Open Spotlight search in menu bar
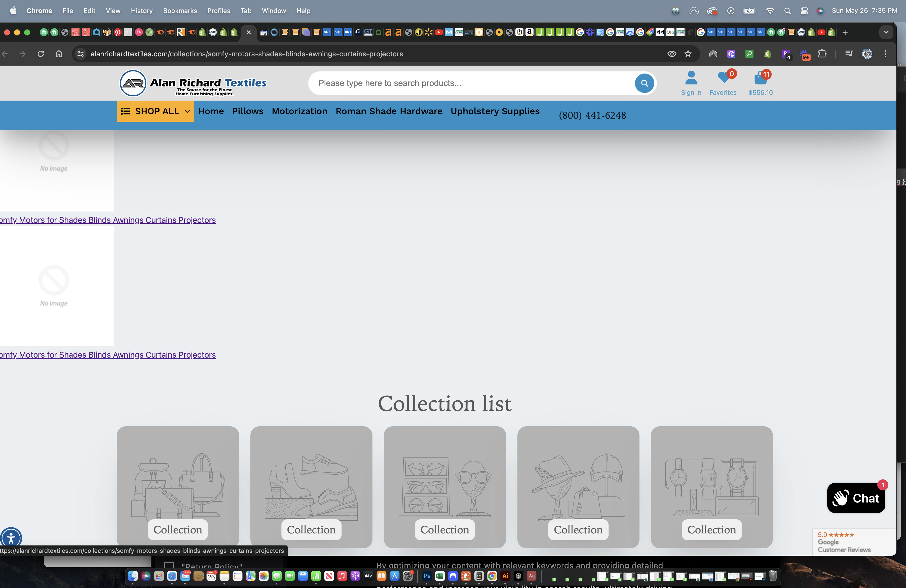This screenshot has width=906, height=588. (x=787, y=11)
